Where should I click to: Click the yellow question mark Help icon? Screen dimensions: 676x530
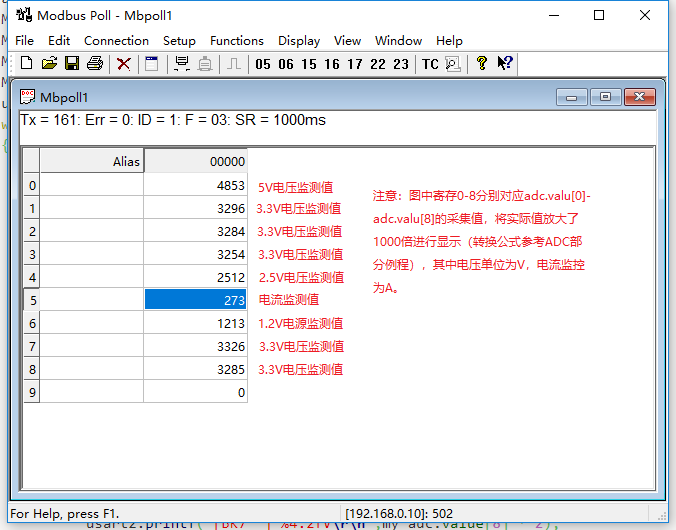(482, 64)
